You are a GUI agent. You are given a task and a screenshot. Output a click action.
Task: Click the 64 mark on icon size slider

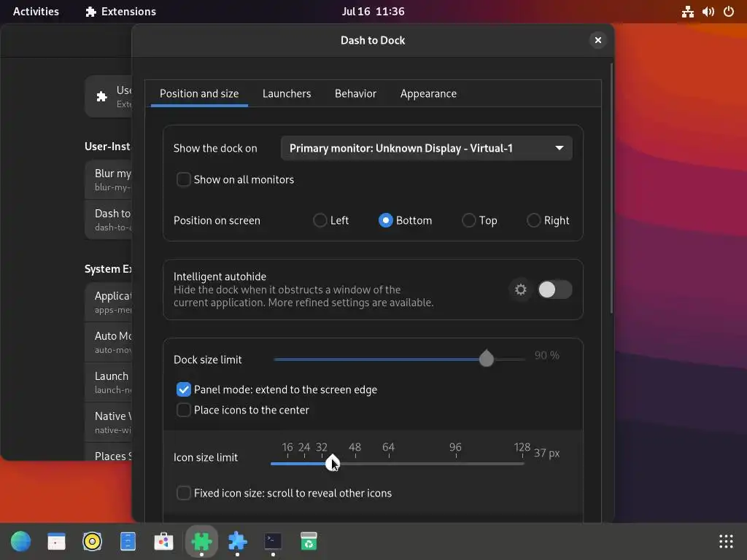coord(388,448)
